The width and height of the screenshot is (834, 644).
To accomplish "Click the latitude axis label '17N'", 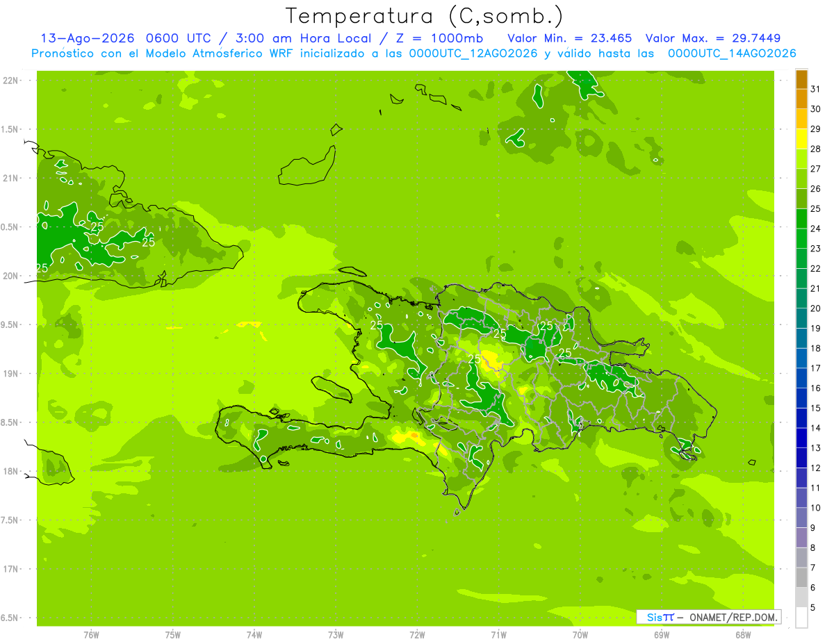I will click(x=10, y=570).
